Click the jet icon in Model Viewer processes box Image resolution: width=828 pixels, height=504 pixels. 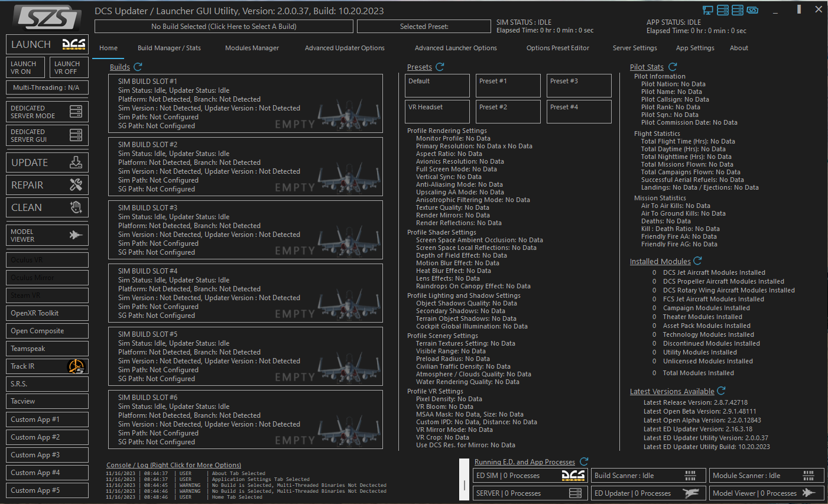pos(810,493)
